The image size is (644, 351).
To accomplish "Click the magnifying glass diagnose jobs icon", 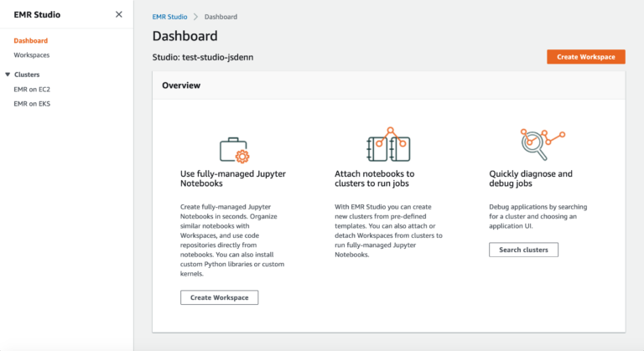I will click(x=543, y=144).
